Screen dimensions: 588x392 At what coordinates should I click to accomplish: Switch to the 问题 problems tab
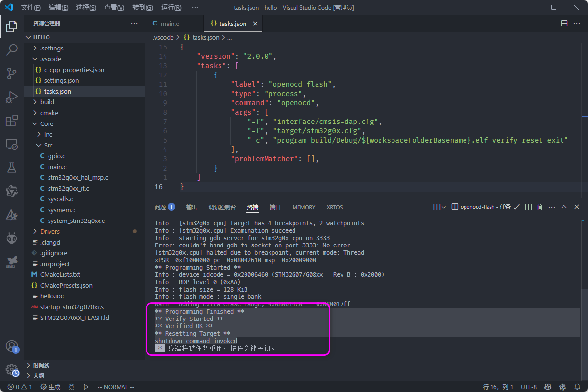pyautogui.click(x=165, y=207)
